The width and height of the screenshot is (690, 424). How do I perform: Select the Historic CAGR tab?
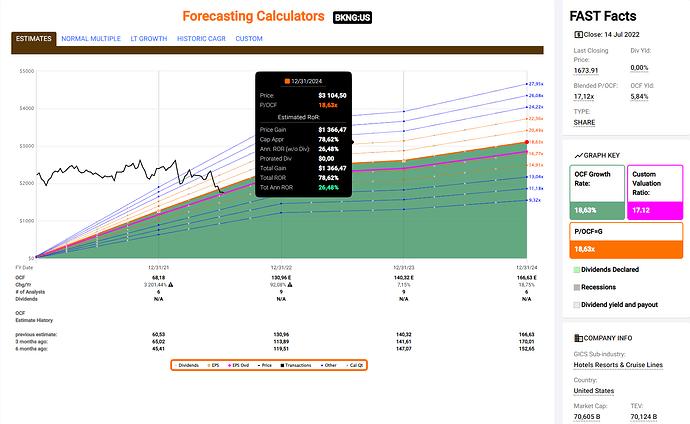click(x=202, y=39)
